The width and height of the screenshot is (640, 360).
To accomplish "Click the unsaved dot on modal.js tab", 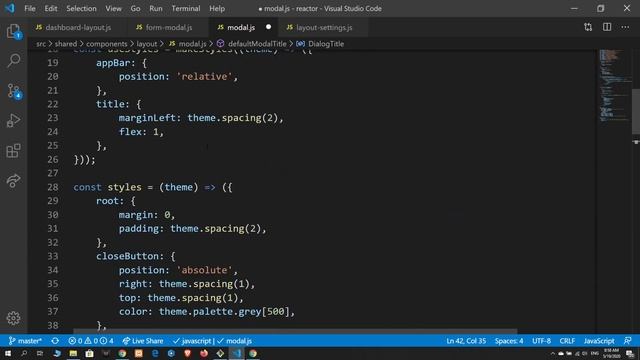I will click(268, 27).
